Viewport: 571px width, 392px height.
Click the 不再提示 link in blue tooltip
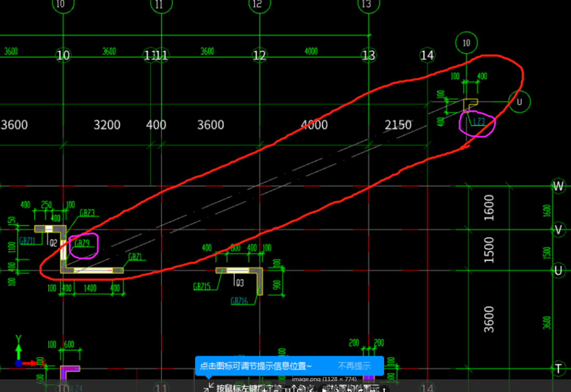[354, 366]
